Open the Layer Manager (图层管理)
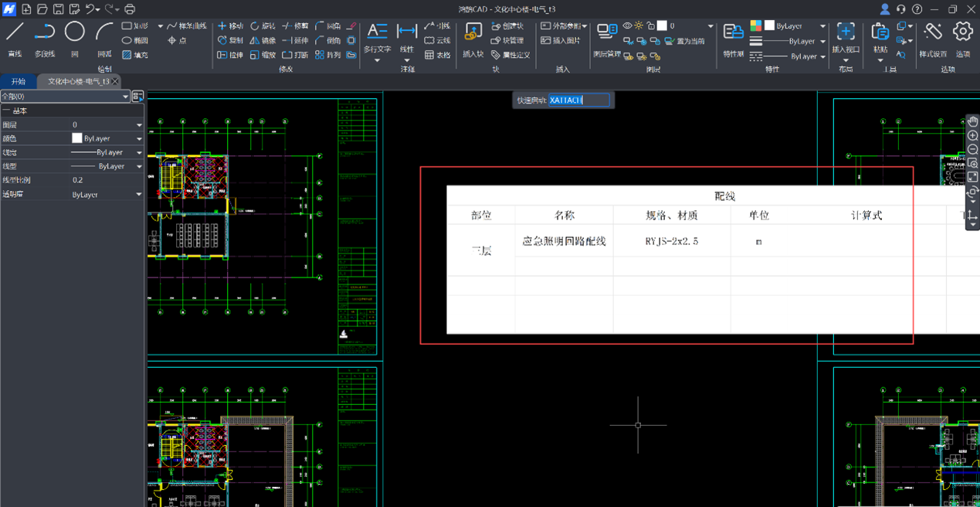Screen dimensions: 980x507 pos(607,38)
